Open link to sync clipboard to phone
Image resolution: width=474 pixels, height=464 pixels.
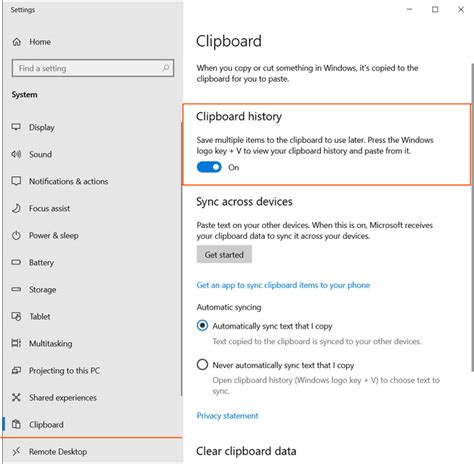[x=283, y=285]
